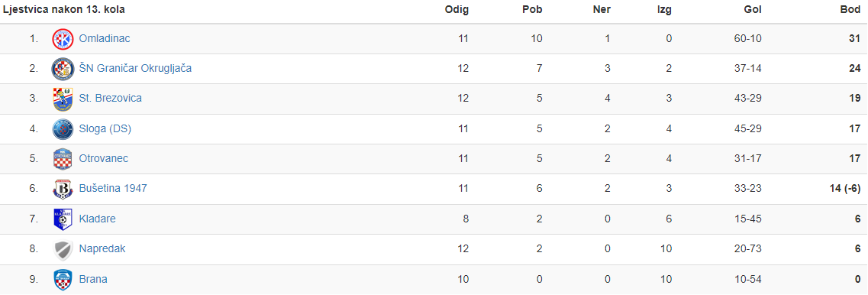Click the Kladare blue shield crest
Screen dimensions: 868x295
63,219
